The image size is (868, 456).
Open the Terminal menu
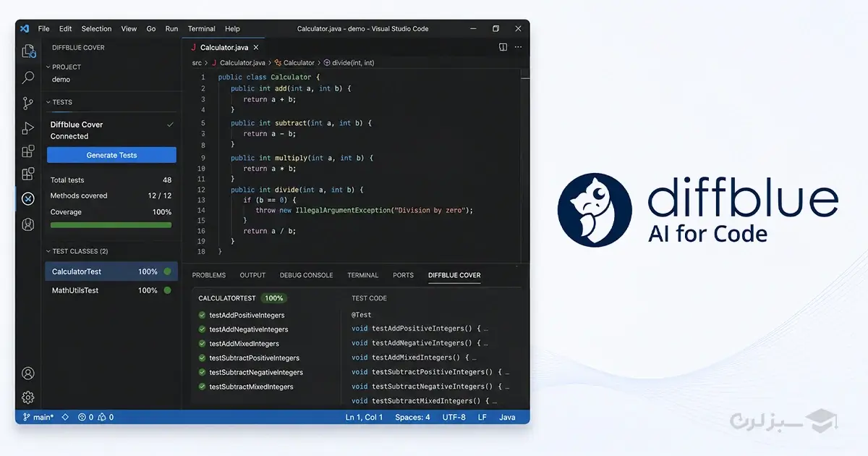tap(202, 29)
